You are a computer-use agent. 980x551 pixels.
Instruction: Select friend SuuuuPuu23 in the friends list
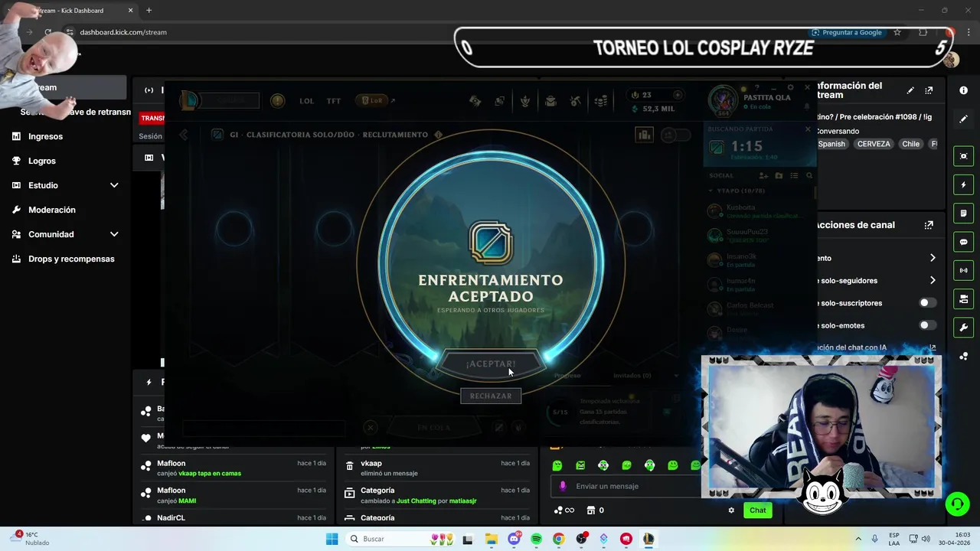click(x=759, y=235)
